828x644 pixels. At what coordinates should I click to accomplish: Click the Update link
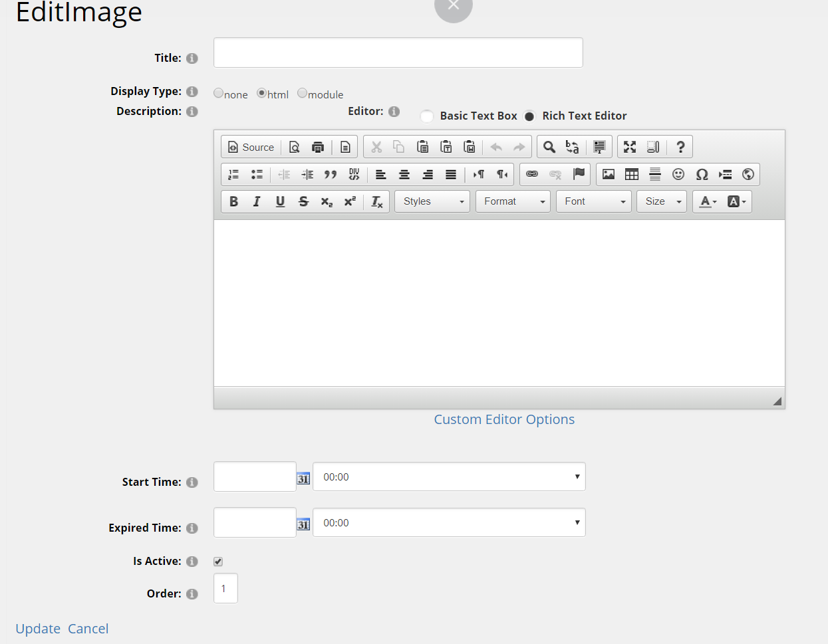38,629
